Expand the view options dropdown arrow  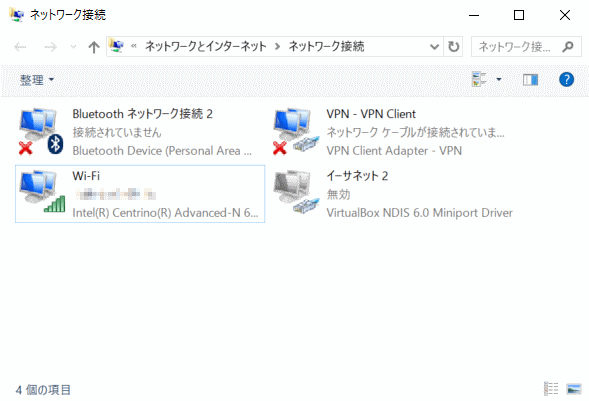499,80
